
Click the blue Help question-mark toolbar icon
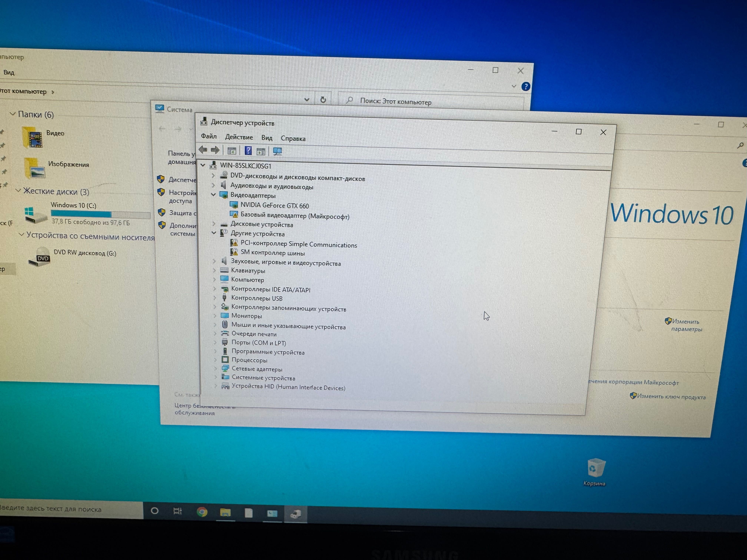[248, 151]
